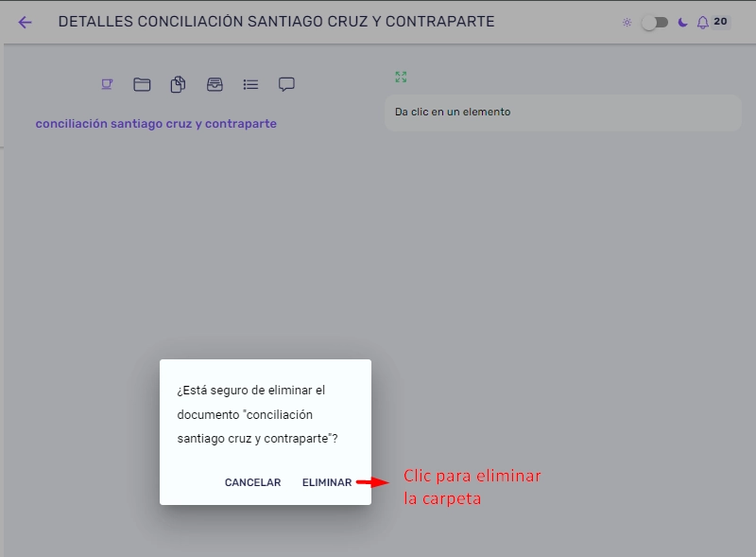The image size is (756, 557).
Task: Select the copy documents icon
Action: click(178, 84)
